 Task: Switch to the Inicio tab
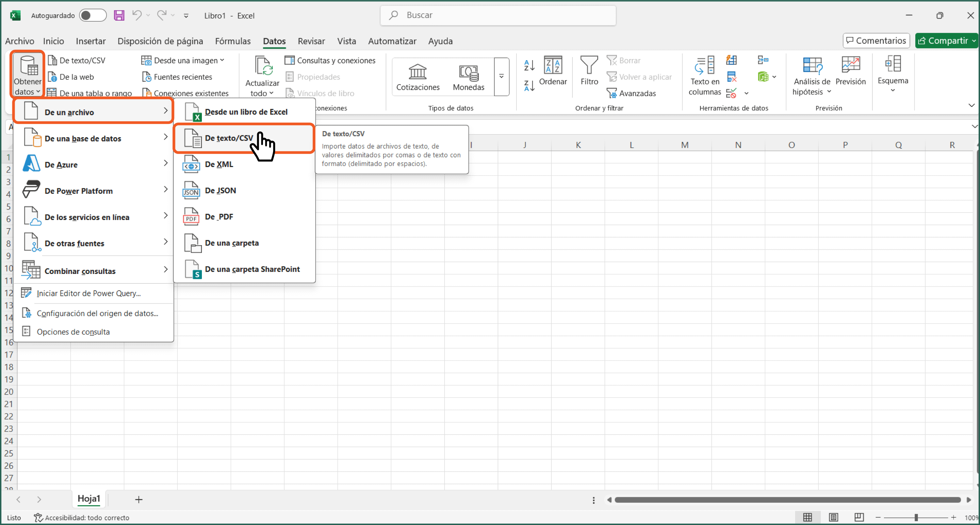tap(53, 41)
